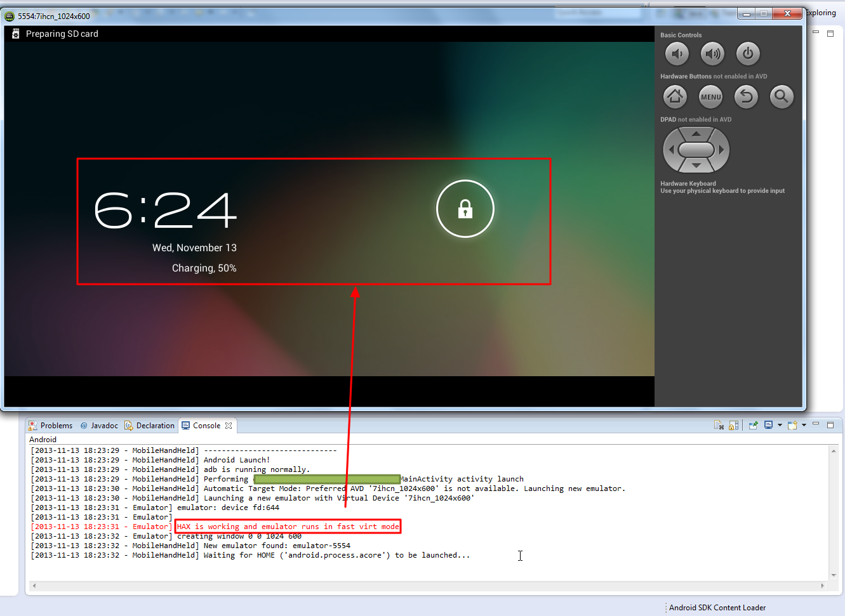Image resolution: width=845 pixels, height=616 pixels.
Task: Click the 'emulator: device fd:644' console line
Action: [228, 508]
